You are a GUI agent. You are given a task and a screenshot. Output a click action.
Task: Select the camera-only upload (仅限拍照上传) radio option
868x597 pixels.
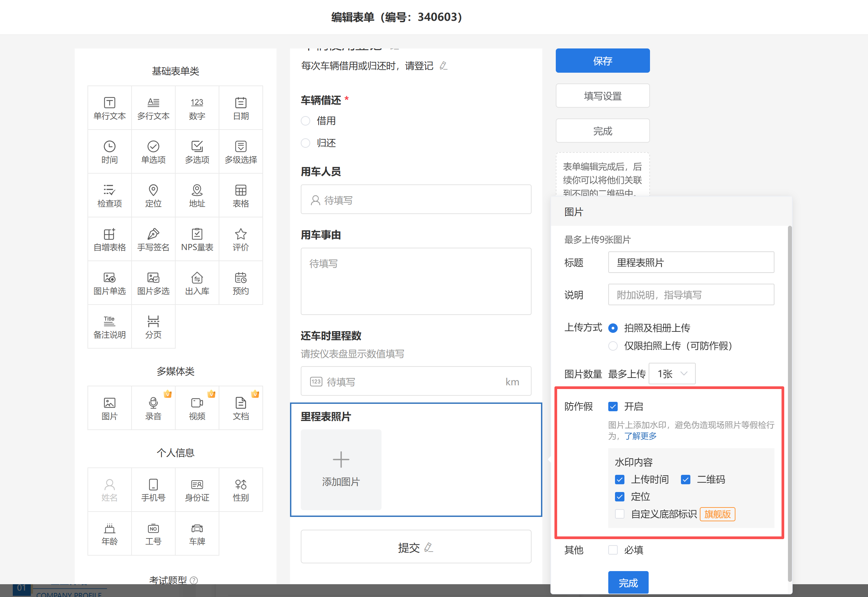[613, 346]
